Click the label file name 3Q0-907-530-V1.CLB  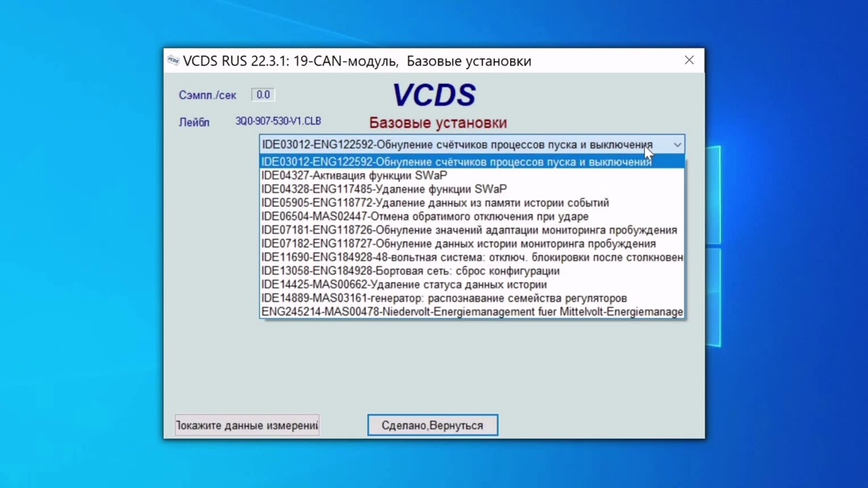(278, 121)
